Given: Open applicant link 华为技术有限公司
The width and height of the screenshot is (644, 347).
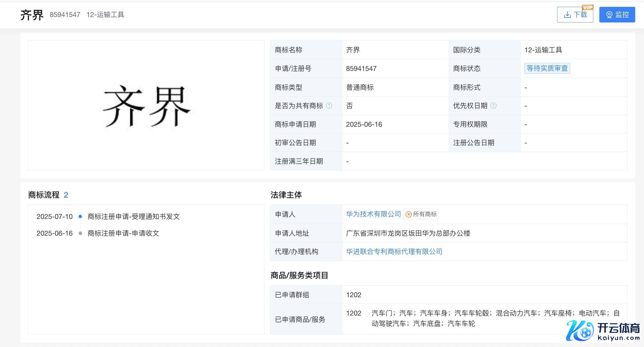Looking at the screenshot, I should 373,214.
